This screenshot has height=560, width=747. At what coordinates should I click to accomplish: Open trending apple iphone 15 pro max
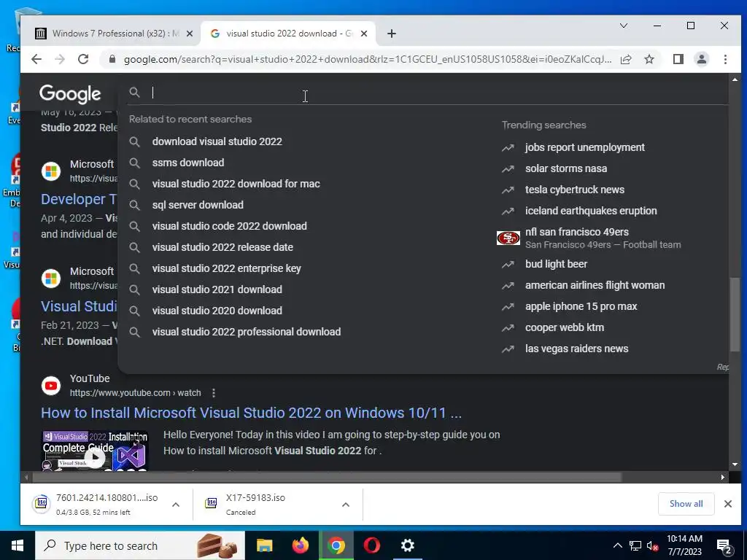581,306
